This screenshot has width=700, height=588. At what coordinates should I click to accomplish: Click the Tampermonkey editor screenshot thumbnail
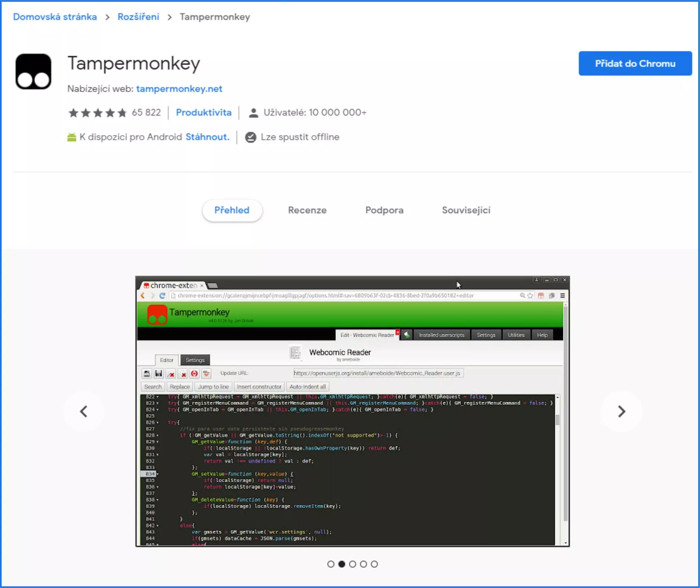352,411
